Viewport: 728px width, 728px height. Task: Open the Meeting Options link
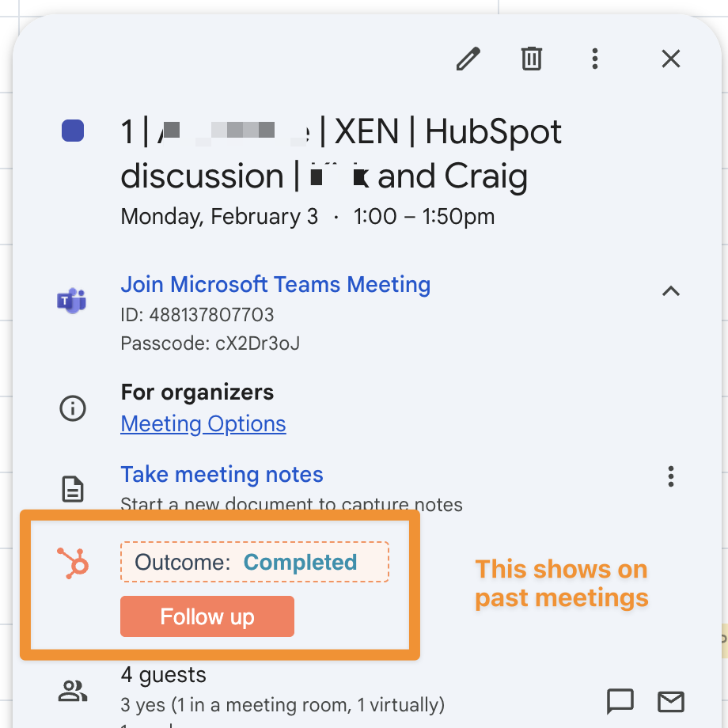click(203, 424)
